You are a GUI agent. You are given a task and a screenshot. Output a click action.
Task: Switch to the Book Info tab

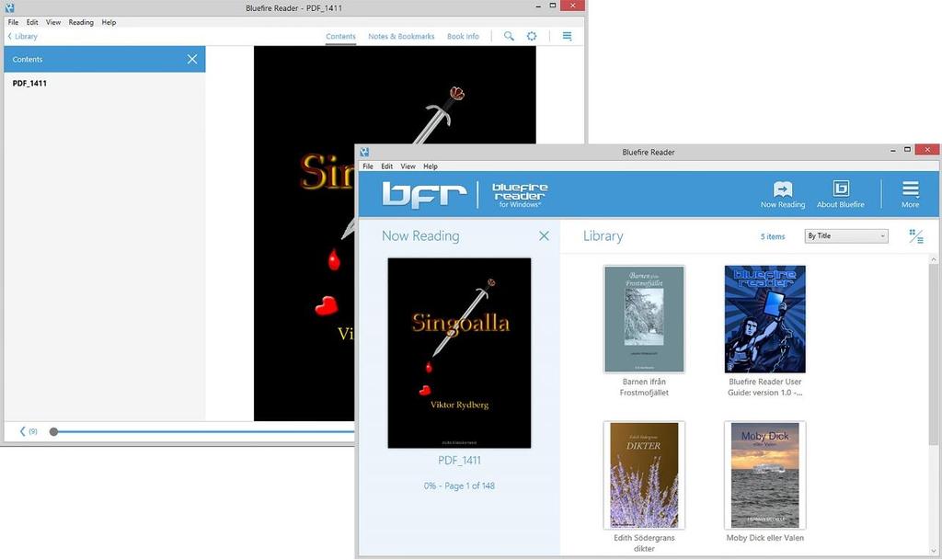click(464, 37)
